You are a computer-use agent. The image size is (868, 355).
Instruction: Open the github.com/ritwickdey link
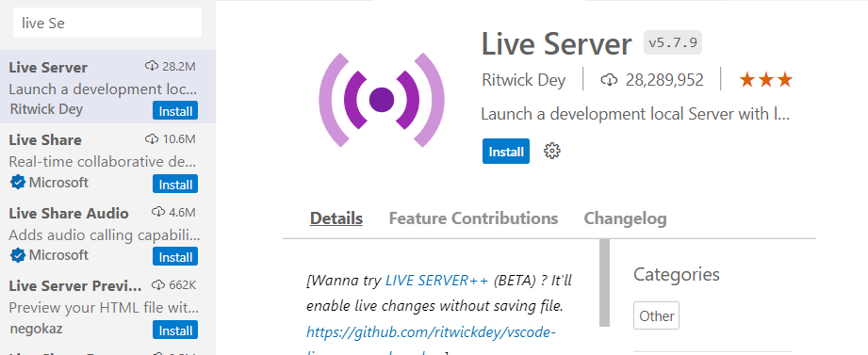click(x=431, y=331)
